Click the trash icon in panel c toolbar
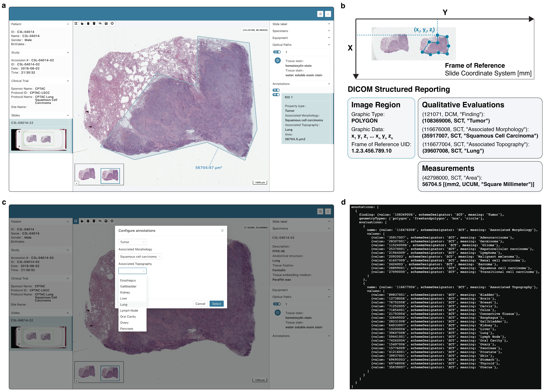Viewport: 546px width, 392px height. (x=94, y=221)
